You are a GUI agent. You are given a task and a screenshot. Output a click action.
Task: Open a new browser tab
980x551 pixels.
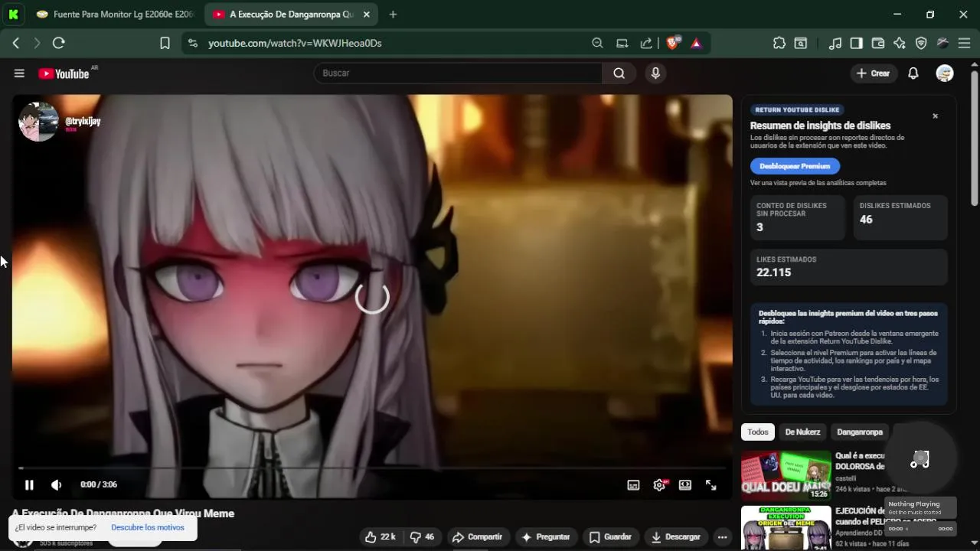pyautogui.click(x=393, y=15)
